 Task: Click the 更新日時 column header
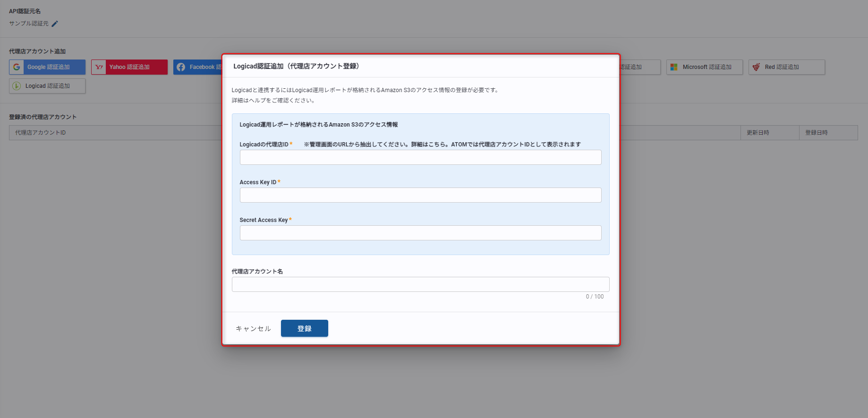(x=757, y=133)
